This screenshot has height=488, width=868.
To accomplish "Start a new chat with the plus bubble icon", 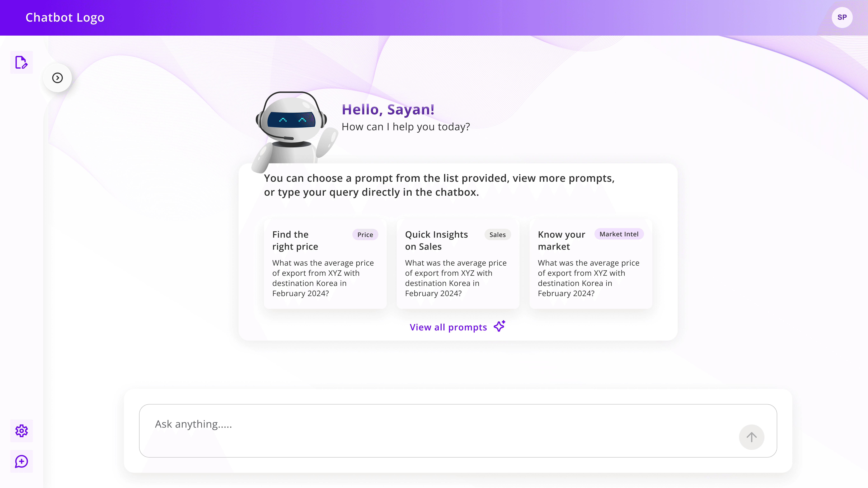I will click(21, 461).
